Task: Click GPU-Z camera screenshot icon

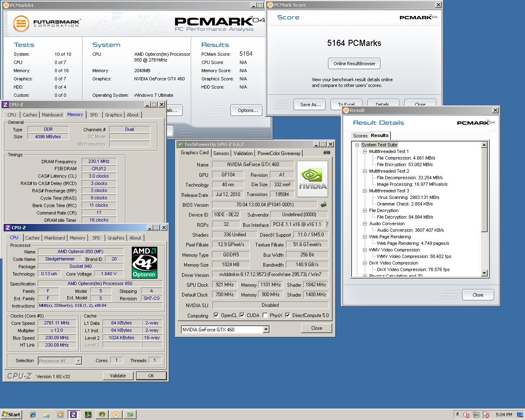Action: [x=326, y=153]
